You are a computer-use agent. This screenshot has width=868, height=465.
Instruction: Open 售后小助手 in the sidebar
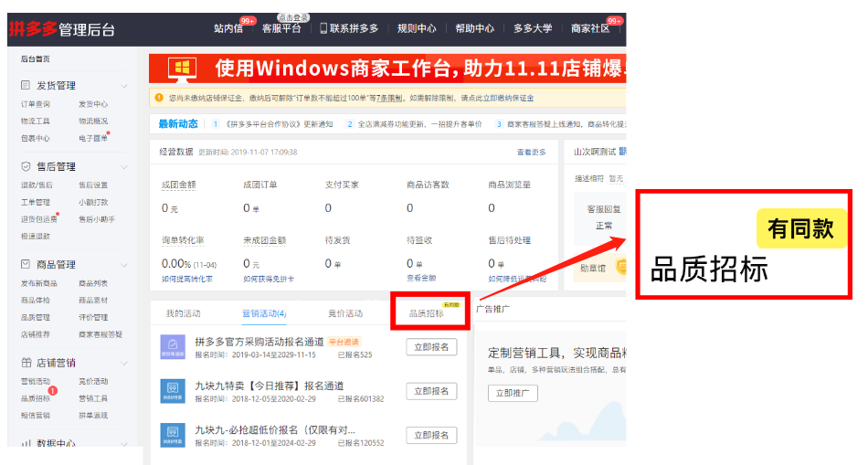(97, 219)
